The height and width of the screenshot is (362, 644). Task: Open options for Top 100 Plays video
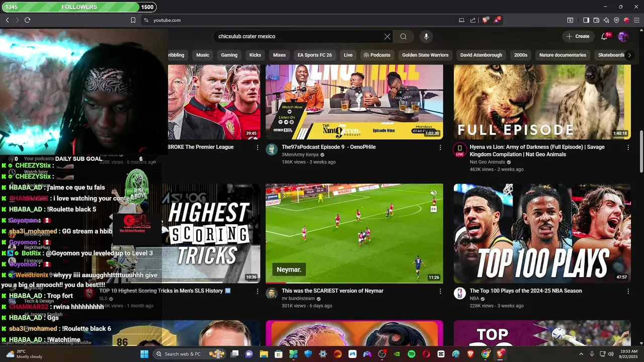pos(628,291)
